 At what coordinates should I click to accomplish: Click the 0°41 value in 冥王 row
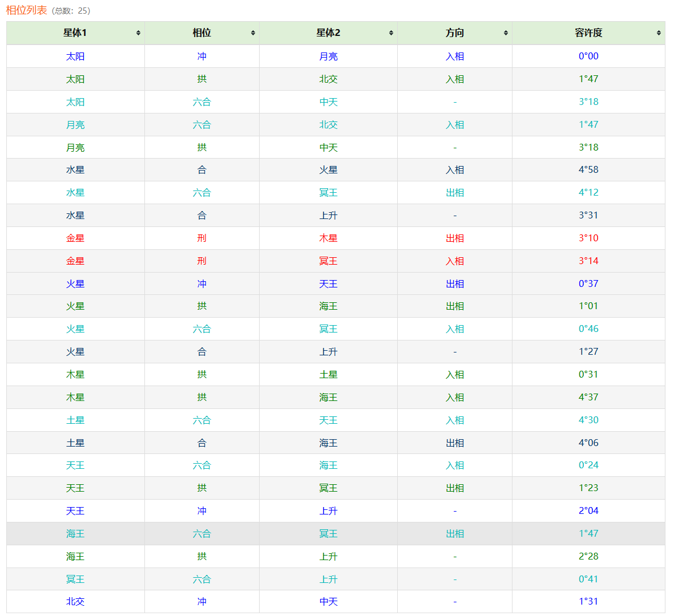(588, 579)
